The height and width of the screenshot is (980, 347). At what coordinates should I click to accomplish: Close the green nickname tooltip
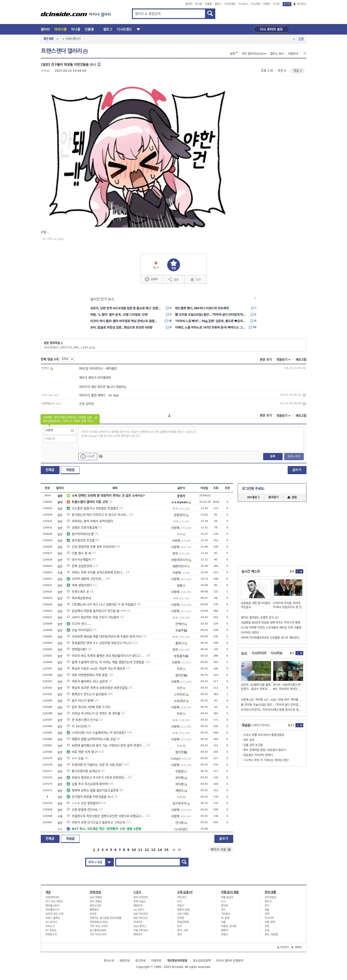(96, 418)
